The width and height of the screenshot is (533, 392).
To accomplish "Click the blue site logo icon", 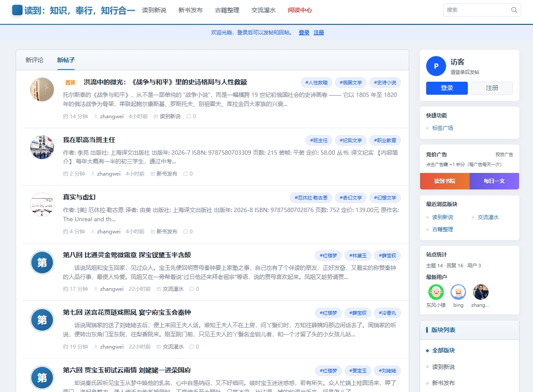I will 17,10.
